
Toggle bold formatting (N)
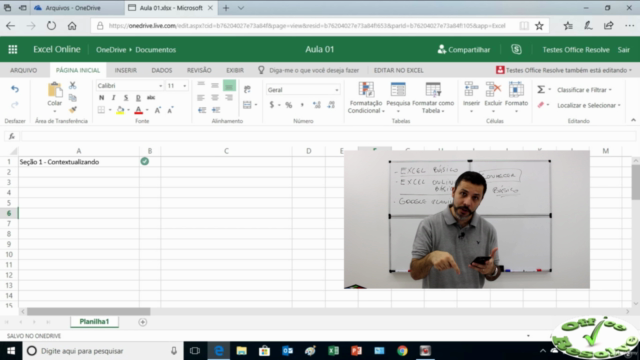point(102,98)
